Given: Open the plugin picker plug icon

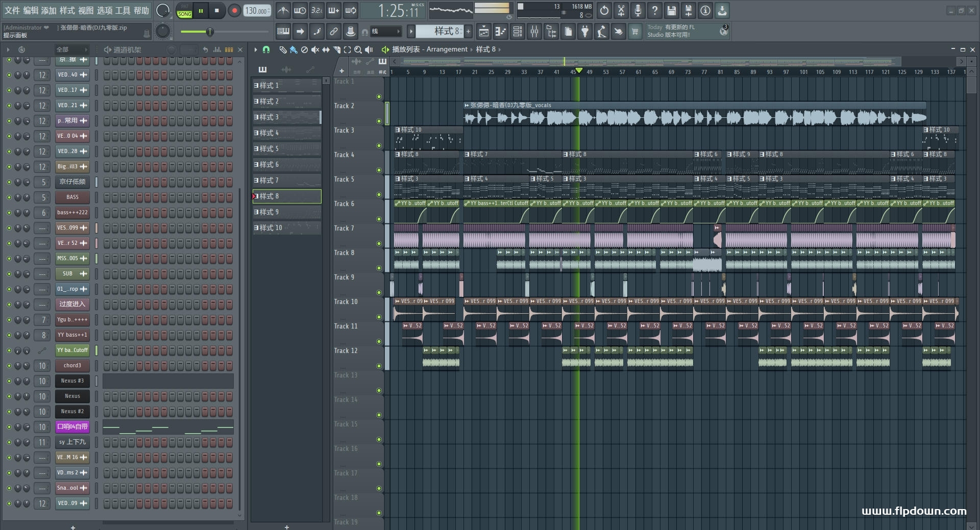Looking at the screenshot, I should click(x=585, y=32).
